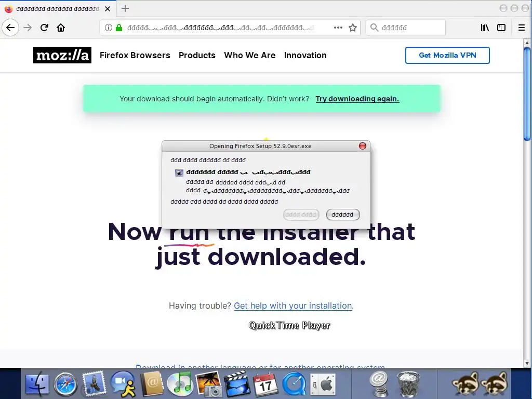Click the scrollbar up arrow
This screenshot has height=399, width=532.
[x=527, y=43]
